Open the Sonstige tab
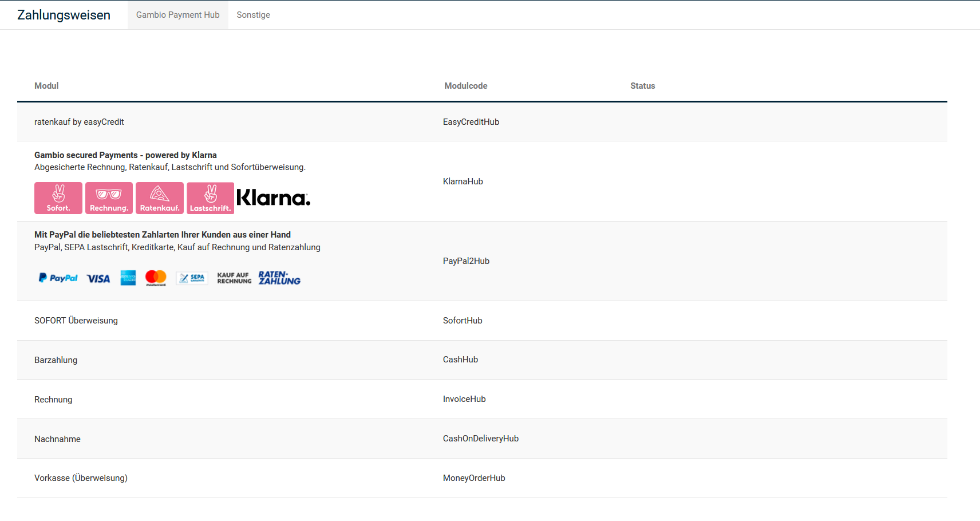Screen dimensions: 980x521 (x=253, y=15)
